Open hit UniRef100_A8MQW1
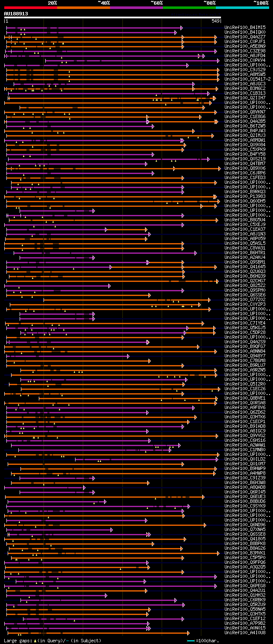This screenshot has height=644, width=273. [245, 140]
